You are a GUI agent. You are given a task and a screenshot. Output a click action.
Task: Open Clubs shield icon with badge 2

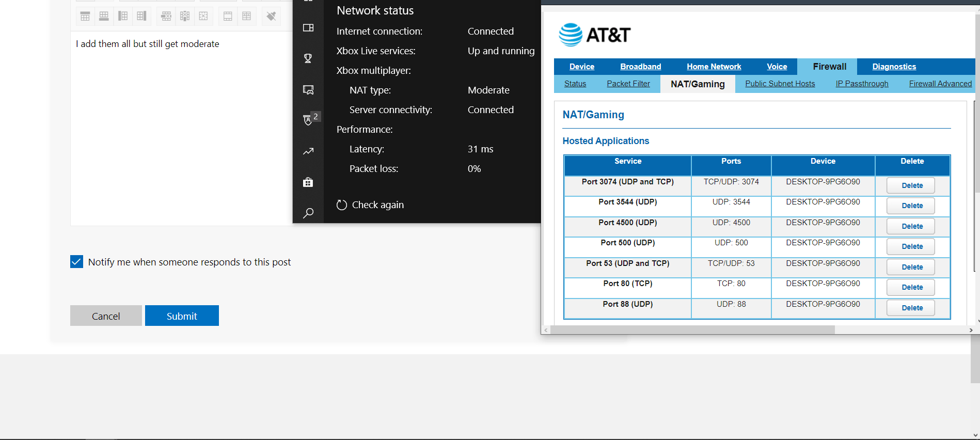308,120
